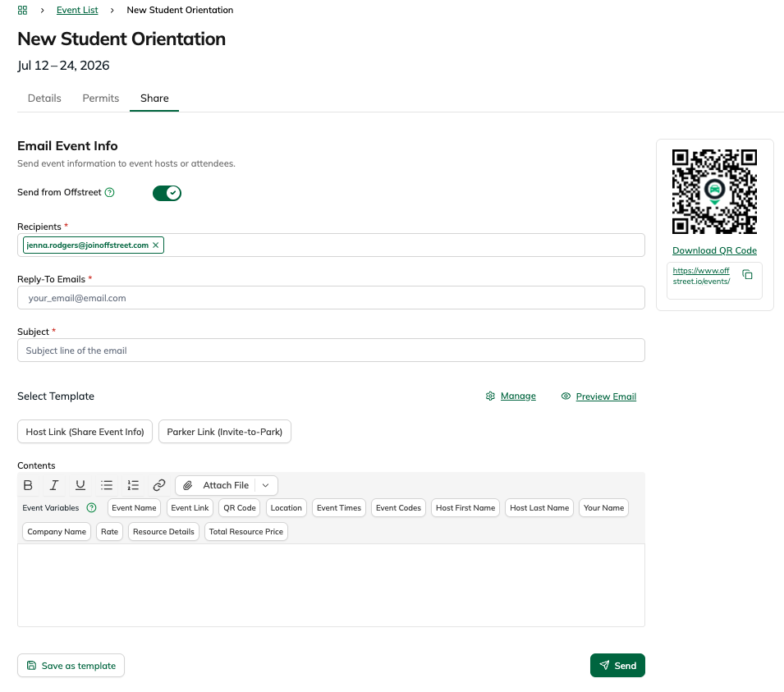Choose Parker Link (Invite-to-Park) template
Image resolution: width=784 pixels, height=692 pixels.
224,432
